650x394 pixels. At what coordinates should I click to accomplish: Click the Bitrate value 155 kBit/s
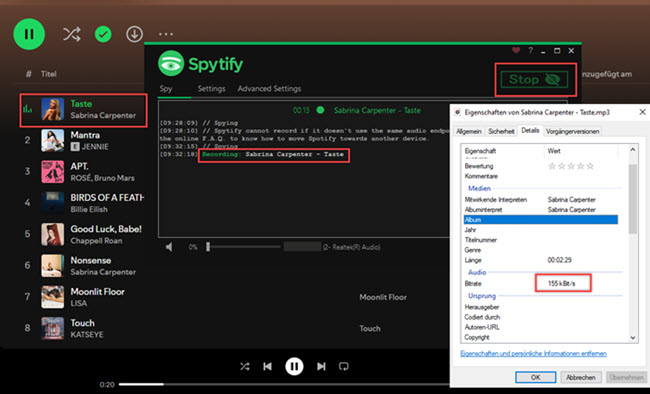pyautogui.click(x=562, y=284)
